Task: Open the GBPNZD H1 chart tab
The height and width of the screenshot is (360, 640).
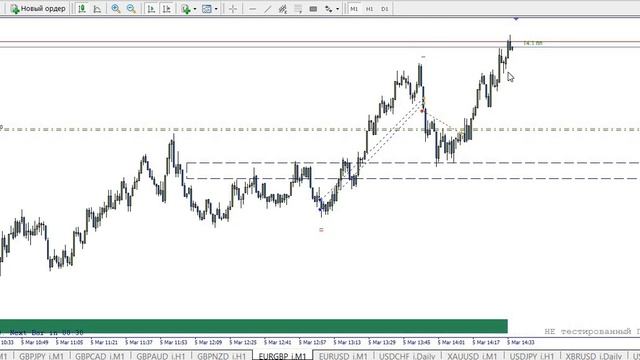Action: click(222, 356)
